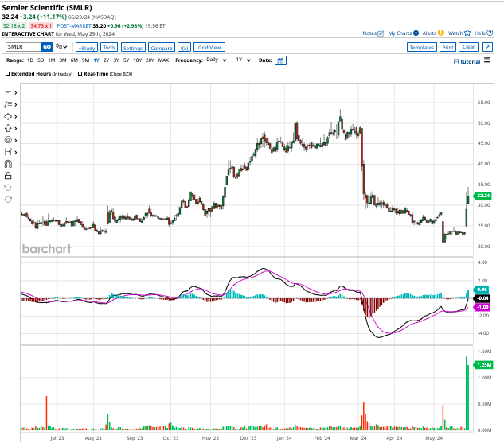The height and width of the screenshot is (447, 504).
Task: Set range to 6M
Action: [73, 60]
